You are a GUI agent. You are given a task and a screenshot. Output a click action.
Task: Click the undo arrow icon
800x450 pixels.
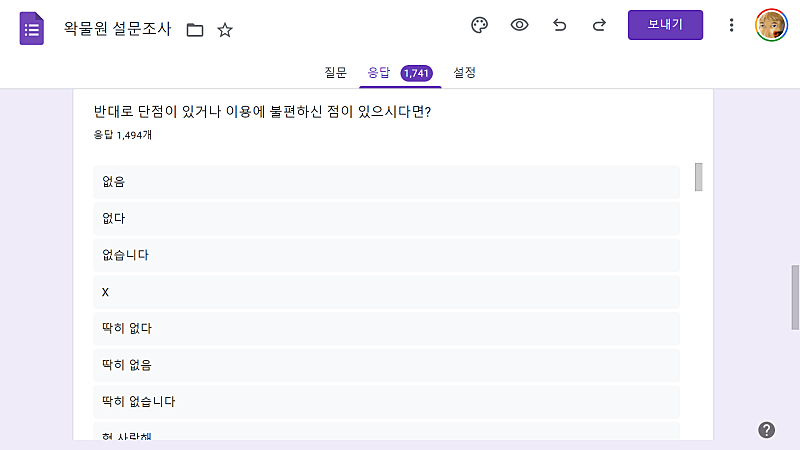point(560,25)
